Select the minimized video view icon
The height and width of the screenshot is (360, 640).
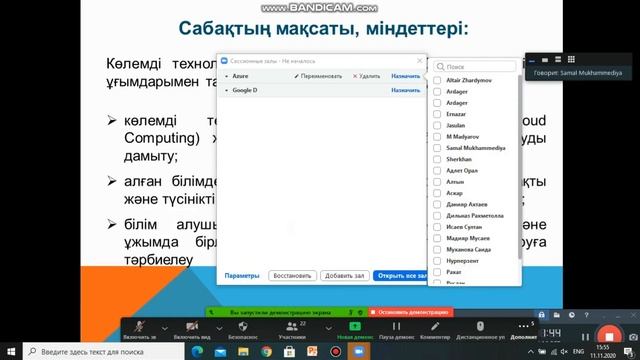pos(531,60)
